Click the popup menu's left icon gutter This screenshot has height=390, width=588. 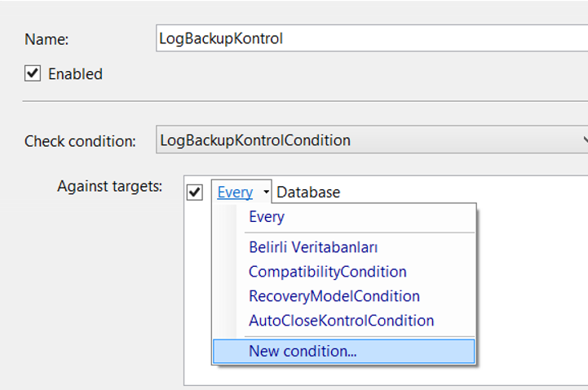point(225,270)
